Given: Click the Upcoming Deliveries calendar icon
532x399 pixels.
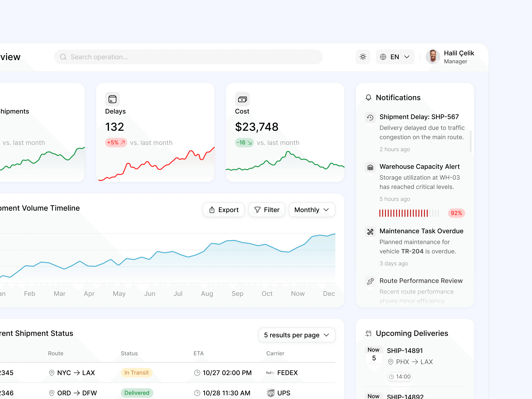Looking at the screenshot, I should (x=368, y=333).
